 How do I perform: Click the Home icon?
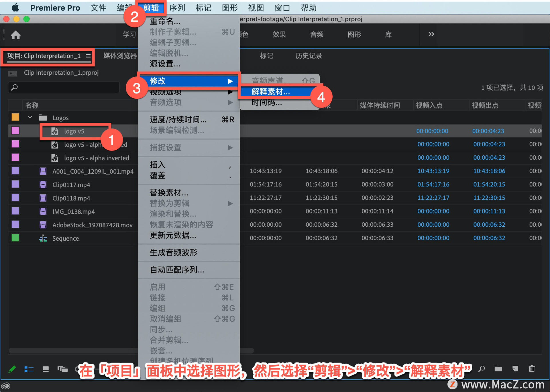pyautogui.click(x=15, y=35)
